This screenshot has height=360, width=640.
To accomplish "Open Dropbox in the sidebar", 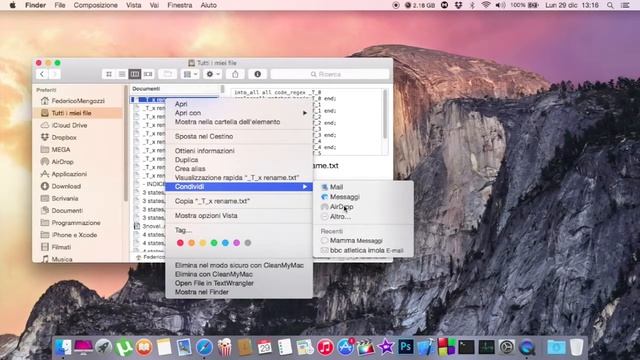I will (x=64, y=138).
